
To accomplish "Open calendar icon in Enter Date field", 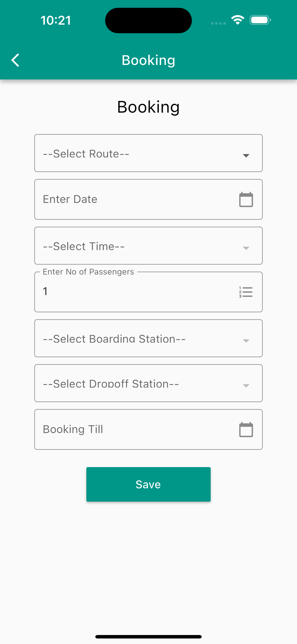I will coord(246,199).
